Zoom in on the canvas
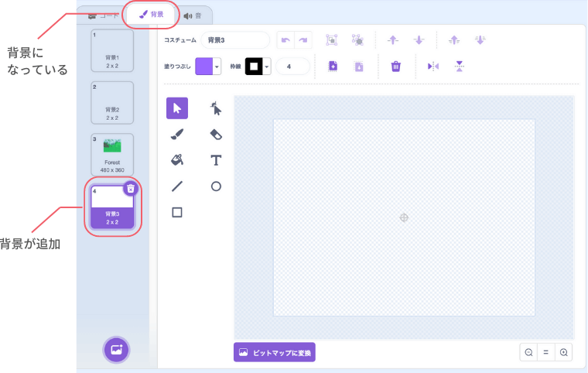This screenshot has width=588, height=373. 564,352
